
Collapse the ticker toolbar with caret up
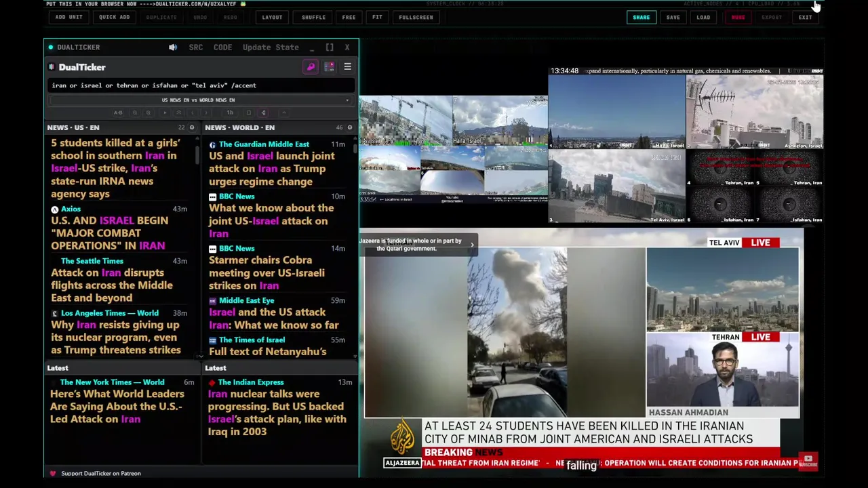tap(284, 113)
